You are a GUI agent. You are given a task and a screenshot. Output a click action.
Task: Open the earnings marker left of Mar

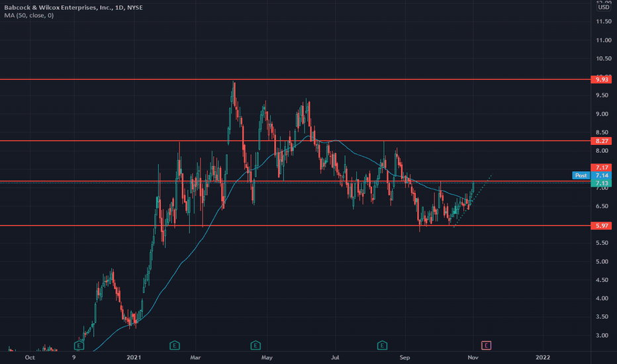click(x=175, y=346)
